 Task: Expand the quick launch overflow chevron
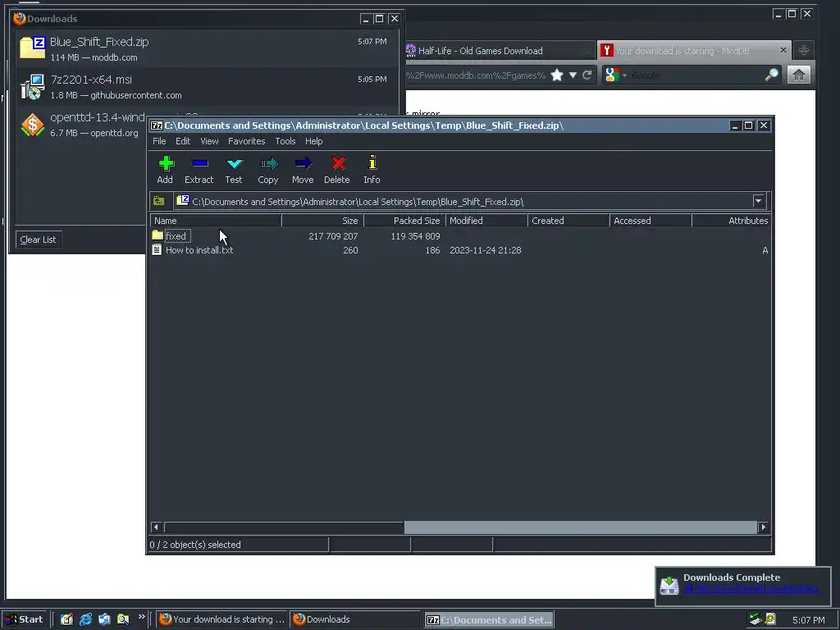tap(141, 617)
